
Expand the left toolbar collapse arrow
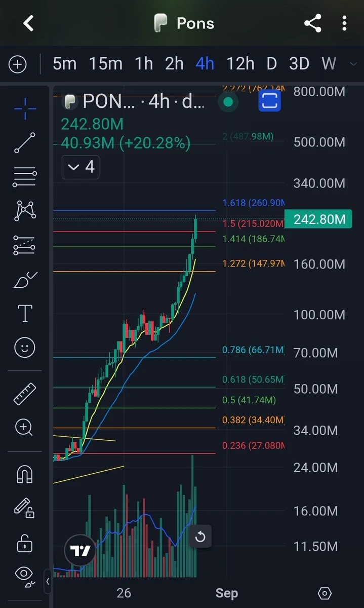tap(48, 582)
